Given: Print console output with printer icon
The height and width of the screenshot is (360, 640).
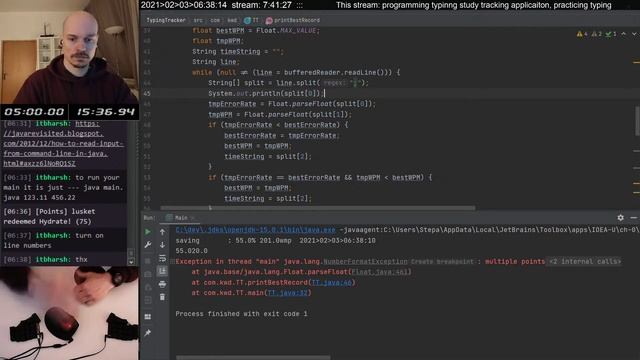Looking at the screenshot, I should [162, 284].
